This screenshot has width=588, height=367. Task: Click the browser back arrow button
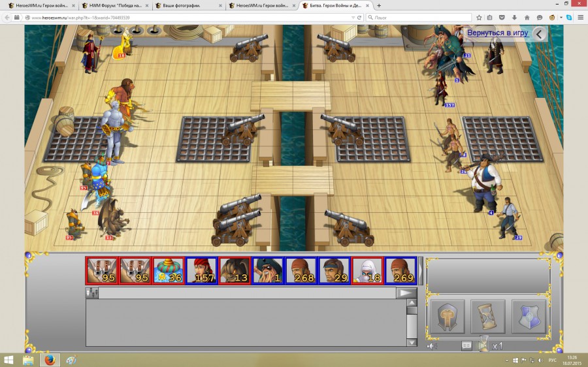pos(7,18)
